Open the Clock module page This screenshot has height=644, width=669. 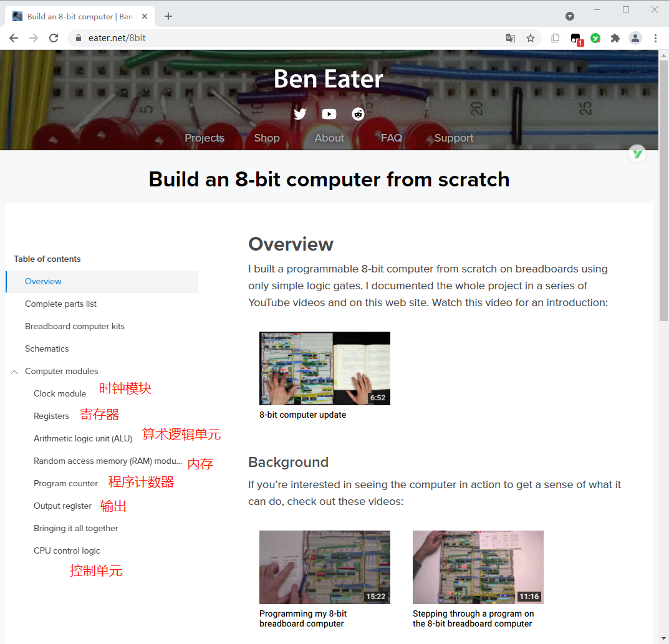(60, 393)
